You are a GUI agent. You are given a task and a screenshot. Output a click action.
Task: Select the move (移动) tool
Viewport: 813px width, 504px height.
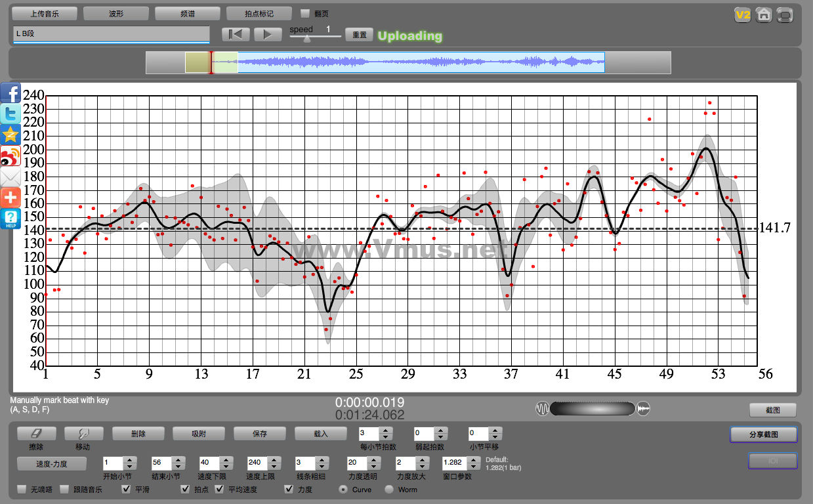coord(83,434)
